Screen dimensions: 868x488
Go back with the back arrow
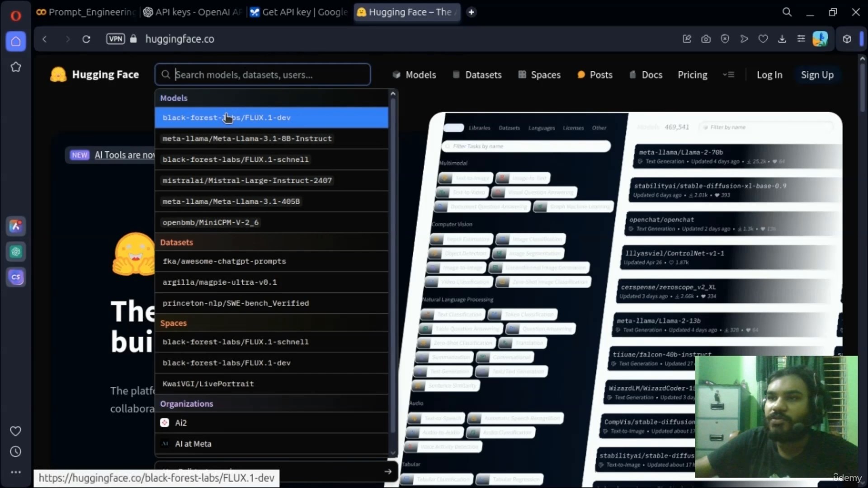[44, 39]
